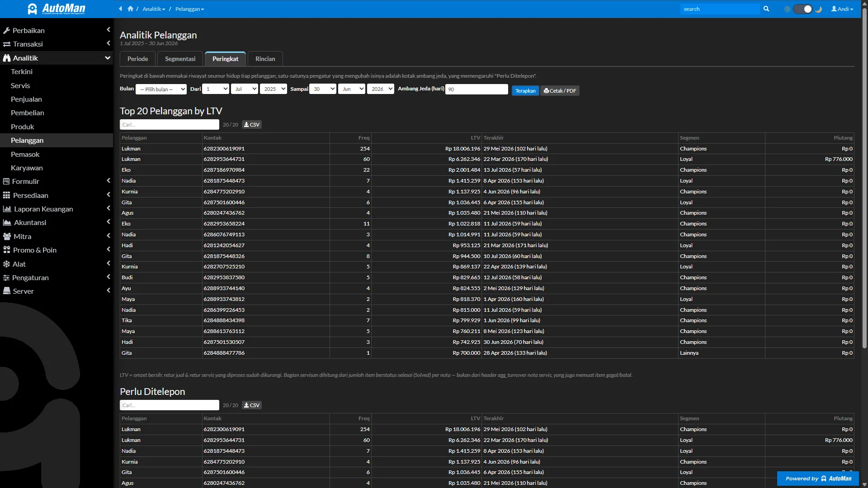Click the moon icon beside theme switch

pyautogui.click(x=818, y=9)
